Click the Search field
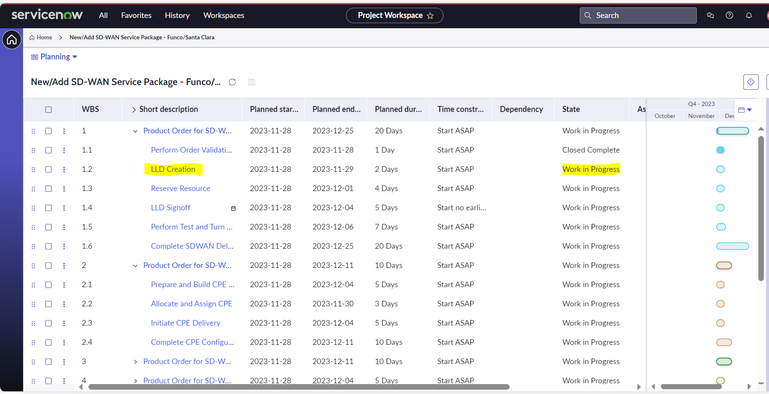The height and width of the screenshot is (394, 769). [x=638, y=16]
